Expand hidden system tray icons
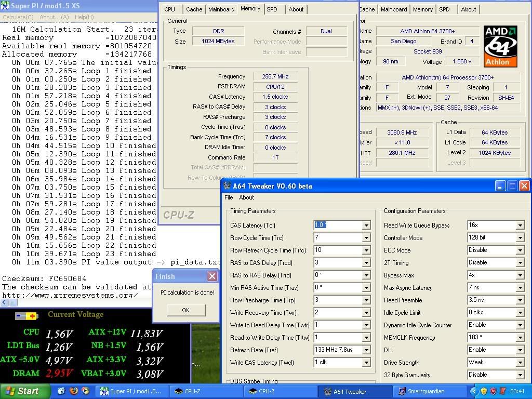The image size is (532, 399). pyautogui.click(x=474, y=391)
